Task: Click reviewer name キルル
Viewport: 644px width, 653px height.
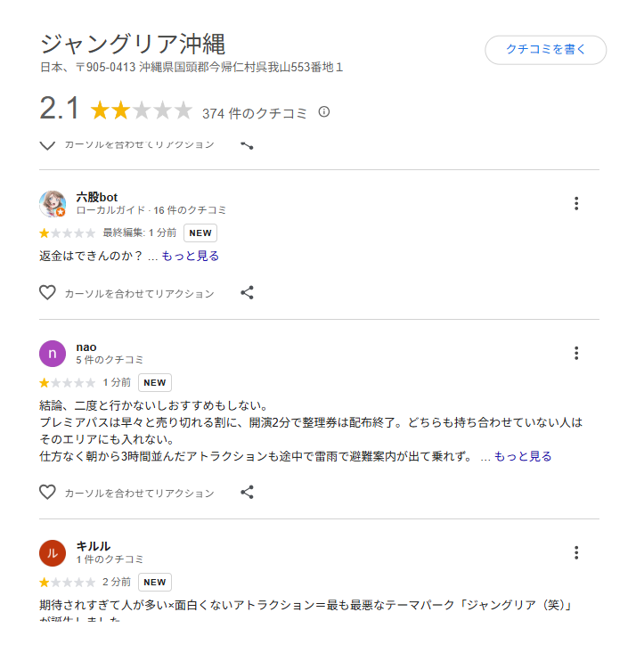Action: pos(94,546)
